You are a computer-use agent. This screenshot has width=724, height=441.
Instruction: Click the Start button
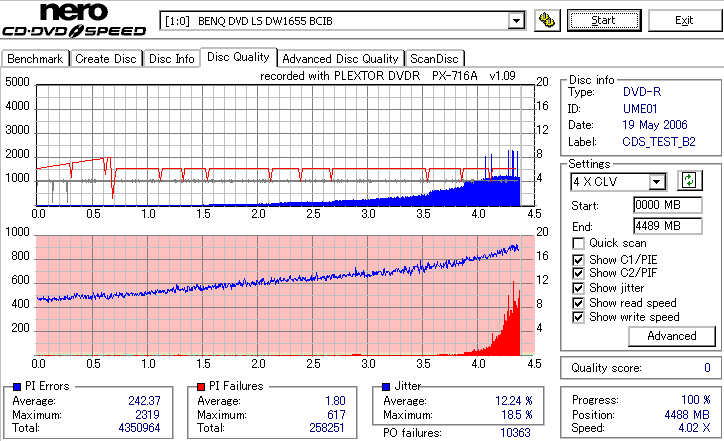[x=604, y=20]
